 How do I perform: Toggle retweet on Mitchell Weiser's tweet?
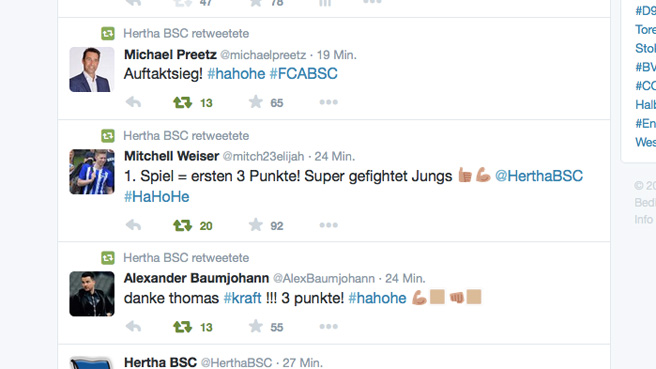[182, 226]
